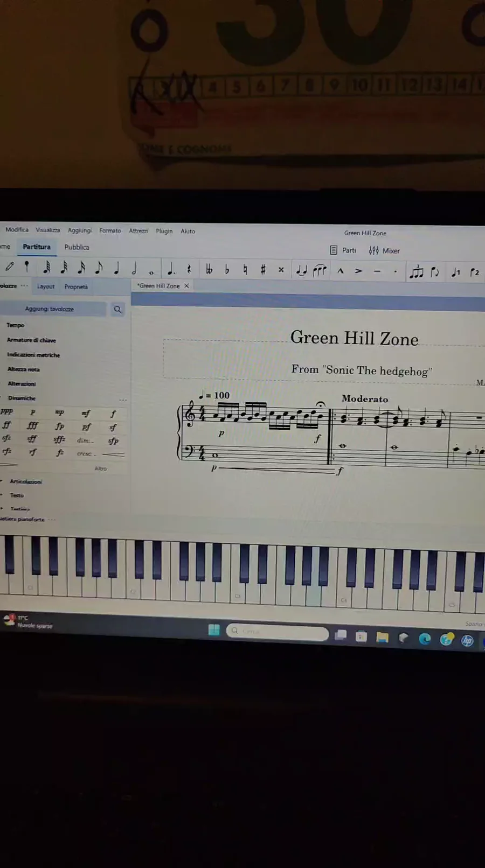Select the fff dynamic in palette
The width and height of the screenshot is (485, 868).
pos(32,426)
